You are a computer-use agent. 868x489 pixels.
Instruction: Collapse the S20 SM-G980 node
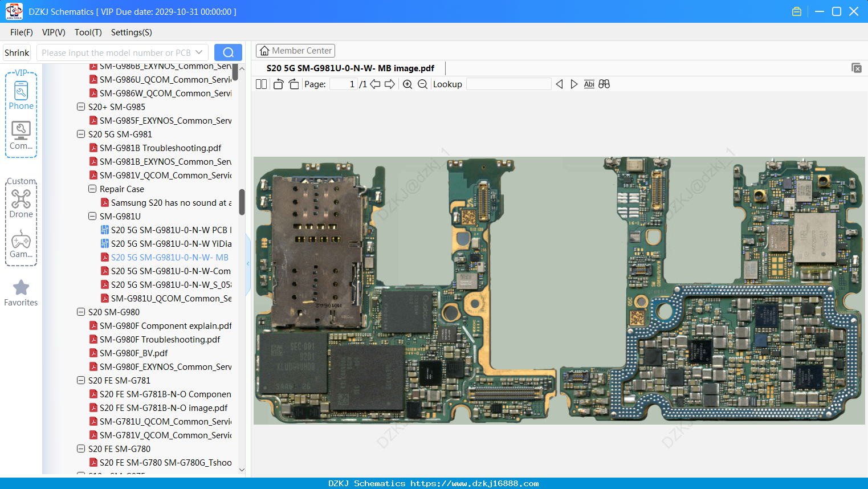coord(81,312)
